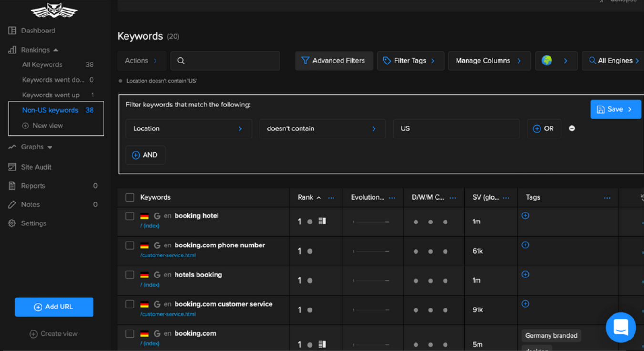Image resolution: width=644 pixels, height=351 pixels.
Task: Click the plus icon beside New view
Action: click(25, 126)
